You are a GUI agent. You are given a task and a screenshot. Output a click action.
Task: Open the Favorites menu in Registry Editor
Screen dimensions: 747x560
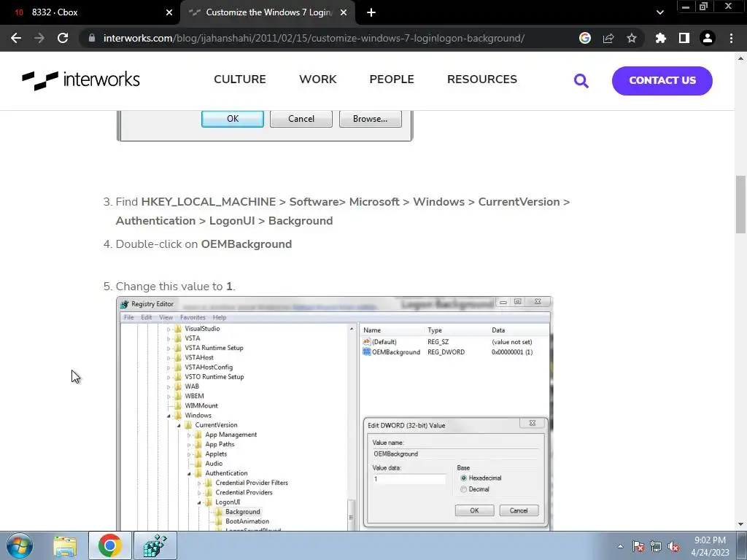(193, 317)
